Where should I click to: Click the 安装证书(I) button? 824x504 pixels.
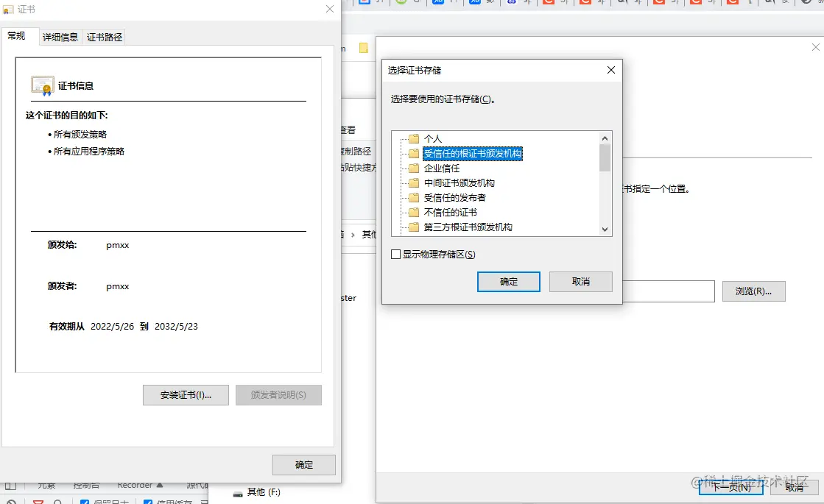[186, 395]
